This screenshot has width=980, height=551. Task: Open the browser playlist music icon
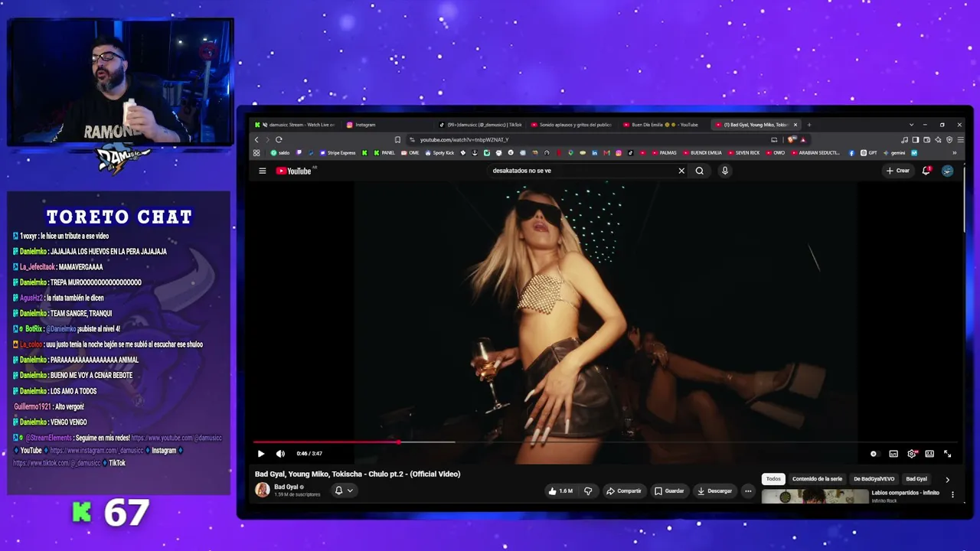click(904, 140)
